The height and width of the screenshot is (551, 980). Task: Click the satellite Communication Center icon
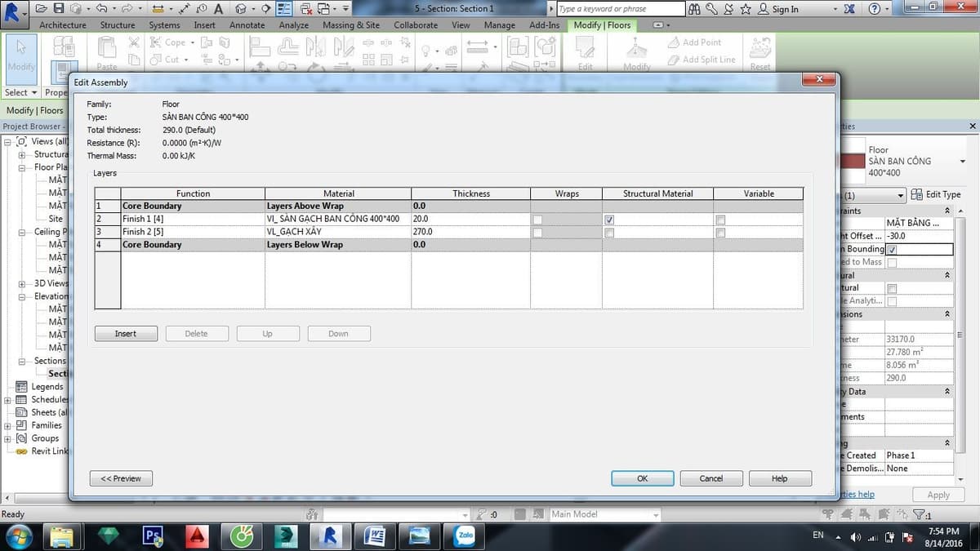pyautogui.click(x=728, y=9)
